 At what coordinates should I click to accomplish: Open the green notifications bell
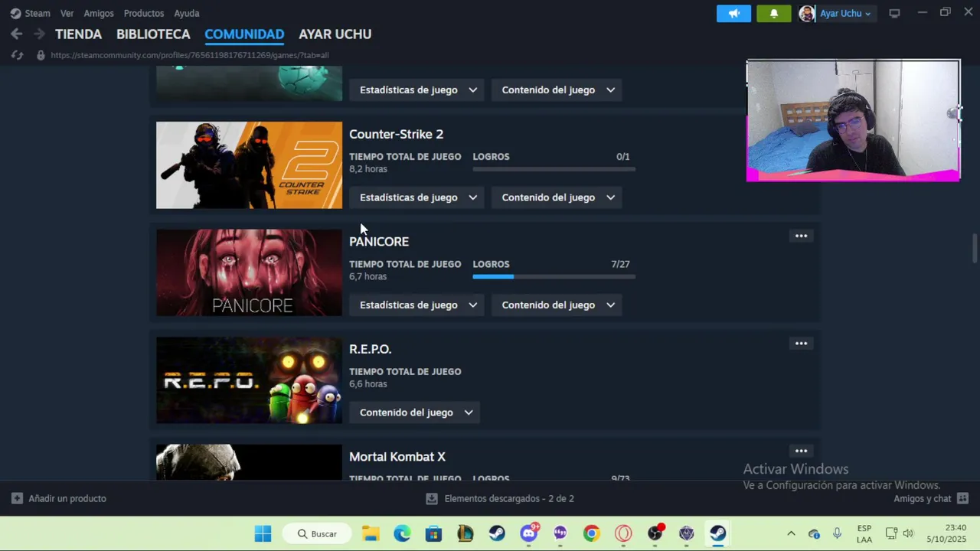pos(773,13)
